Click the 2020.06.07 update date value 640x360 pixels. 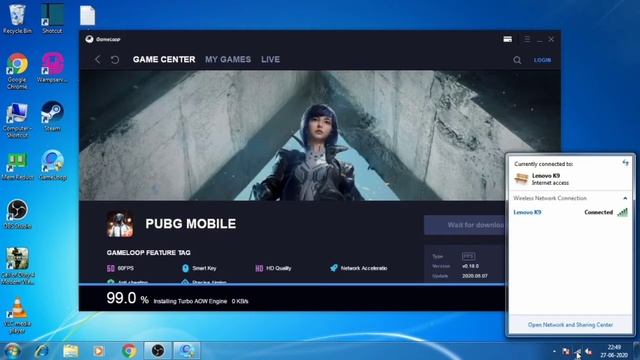coord(475,276)
